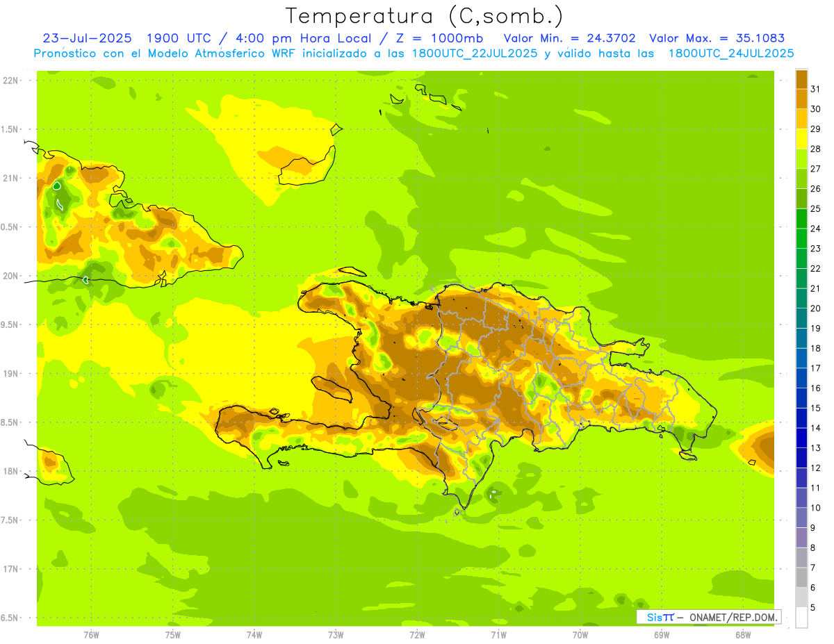Screen dimensions: 834x644
Task: Click the legend value '15'
Action: point(816,408)
